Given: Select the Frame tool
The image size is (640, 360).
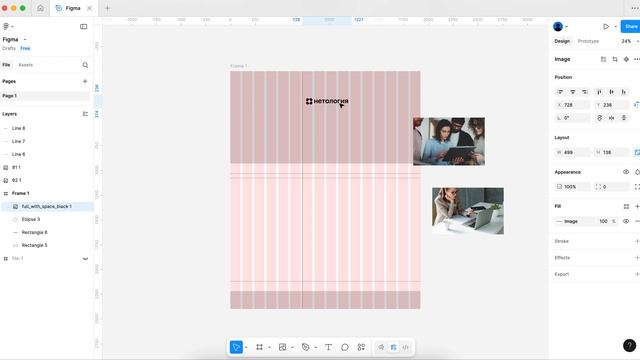Looking at the screenshot, I should pos(259,347).
